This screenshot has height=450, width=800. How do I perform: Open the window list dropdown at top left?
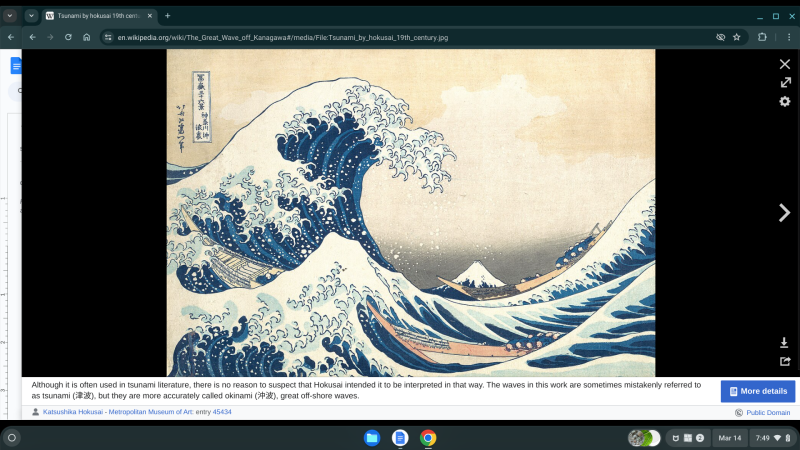[x=10, y=16]
